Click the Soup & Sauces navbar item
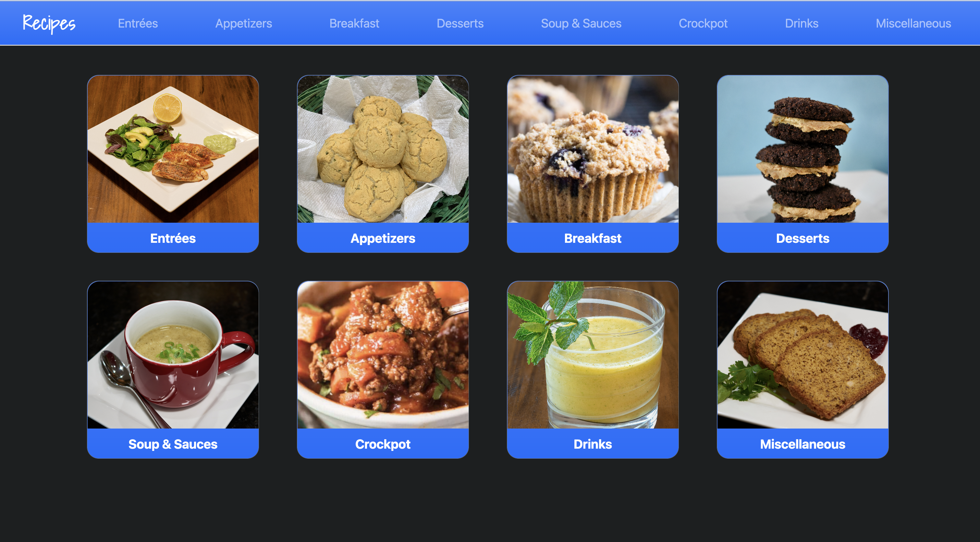The height and width of the screenshot is (542, 980). 581,23
